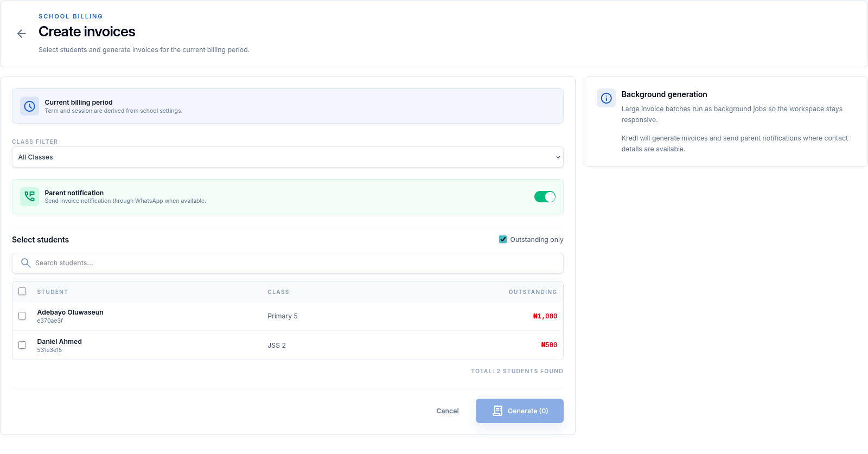Click the School Billing breadcrumb label
868x454 pixels.
click(71, 16)
